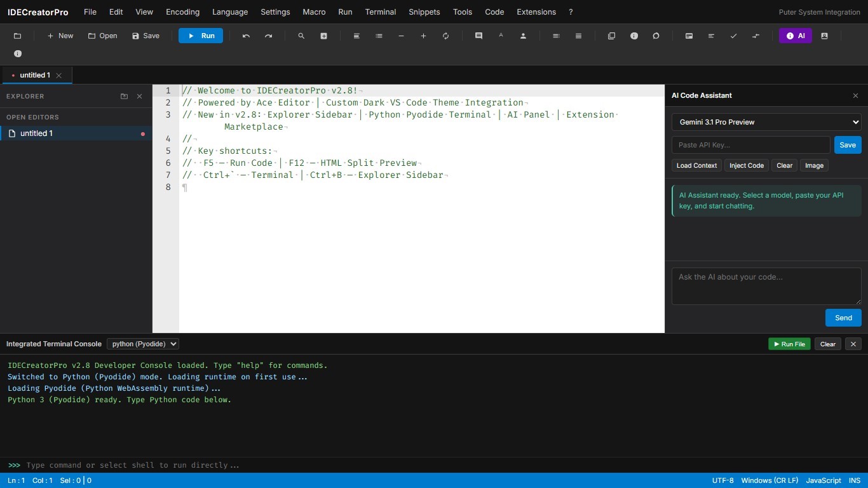Open the Language menu
Viewport: 868px width, 488px height.
coord(230,12)
